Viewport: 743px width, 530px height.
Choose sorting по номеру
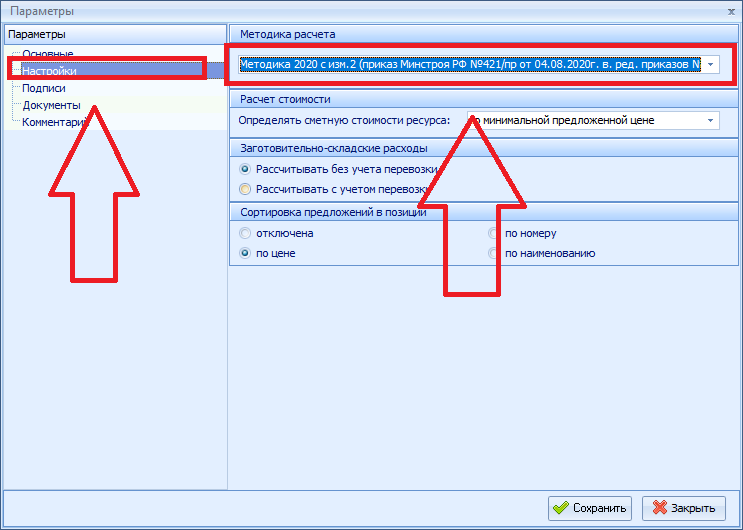point(494,233)
